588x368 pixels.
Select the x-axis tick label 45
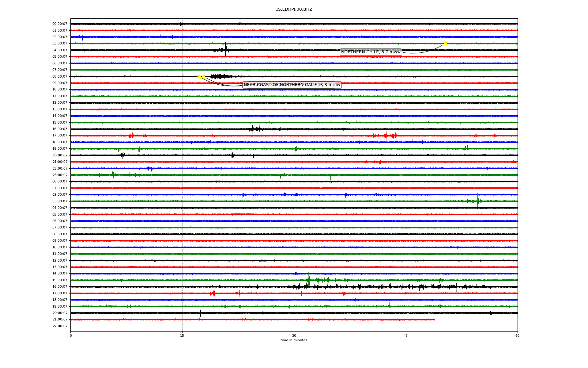click(406, 335)
